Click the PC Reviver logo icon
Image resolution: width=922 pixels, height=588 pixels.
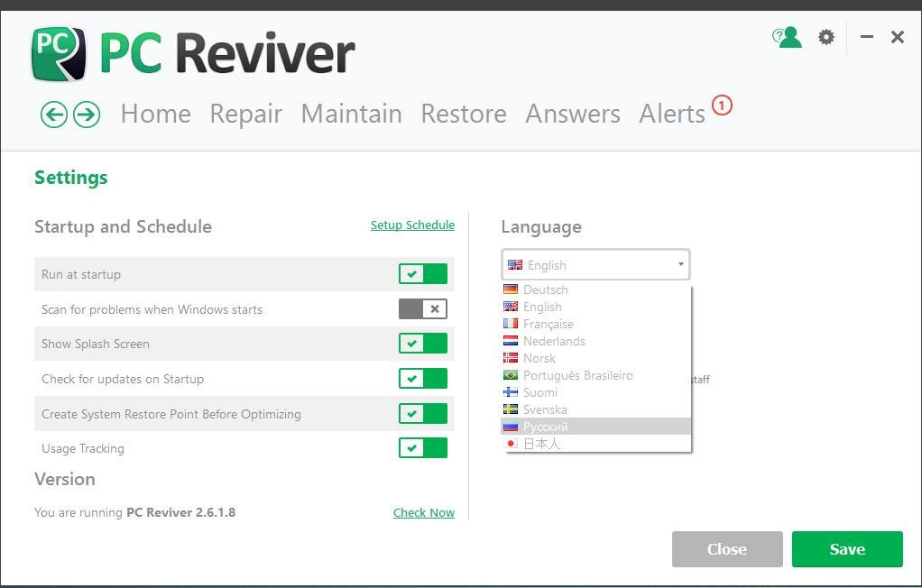point(59,54)
